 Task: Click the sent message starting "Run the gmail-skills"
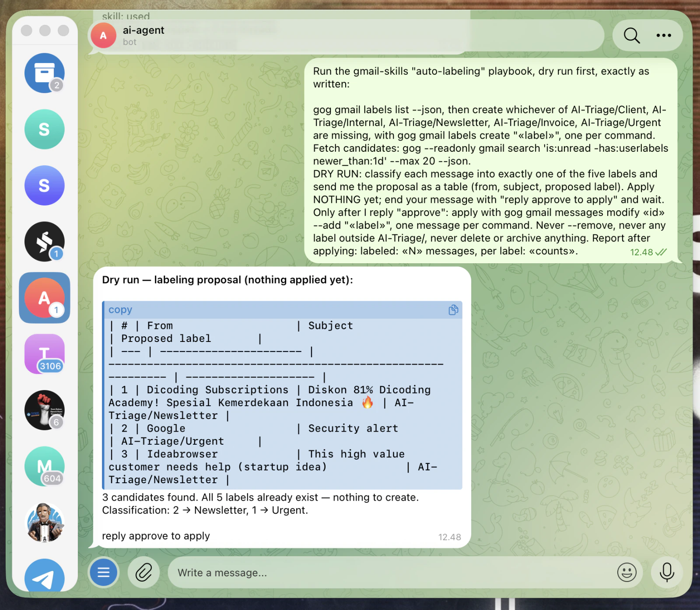tap(491, 161)
